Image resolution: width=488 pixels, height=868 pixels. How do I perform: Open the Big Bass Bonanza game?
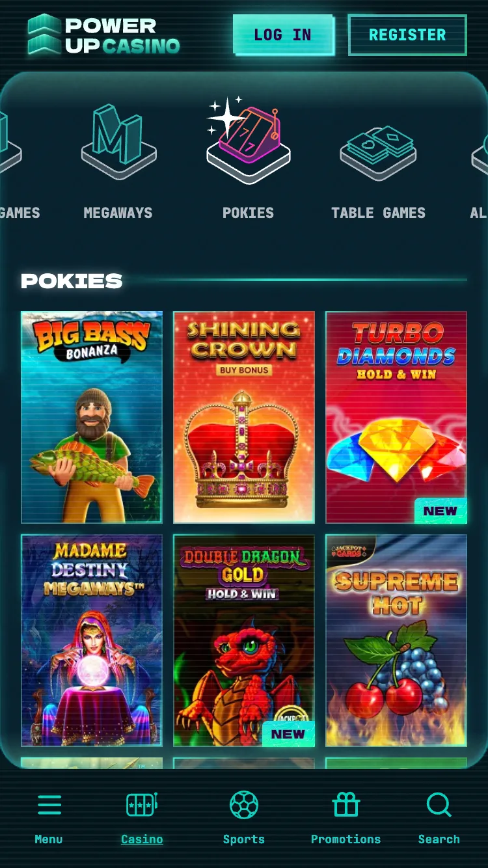[x=92, y=417]
